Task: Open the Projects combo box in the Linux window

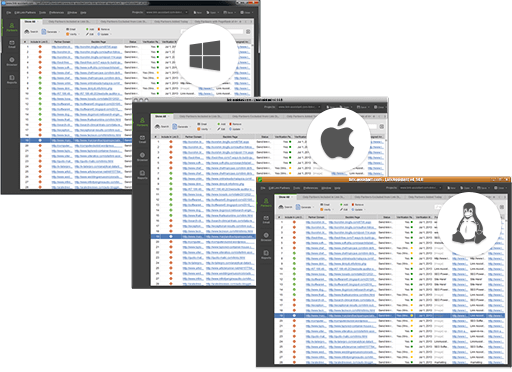Action: click(x=421, y=188)
